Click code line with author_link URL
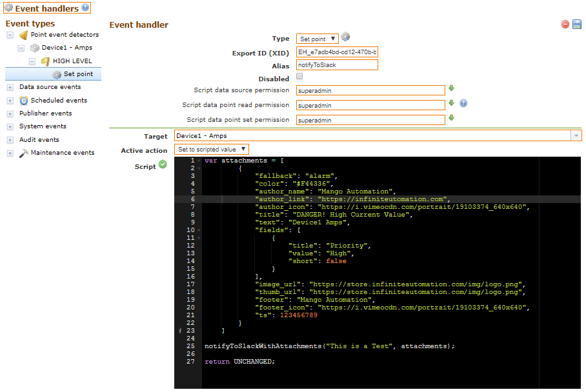Viewport: 586px width, 392px height. (x=352, y=199)
